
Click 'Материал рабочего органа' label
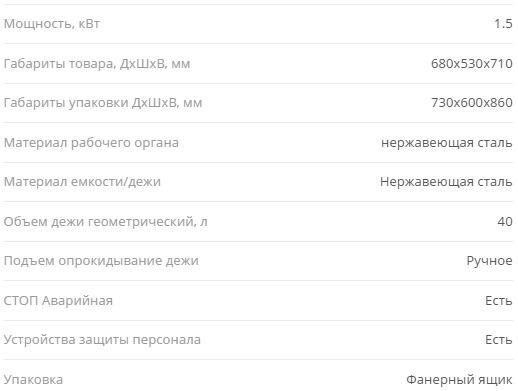click(91, 143)
